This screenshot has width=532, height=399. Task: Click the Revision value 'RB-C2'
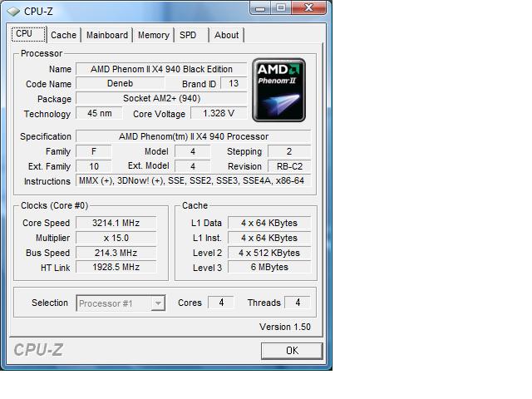(289, 166)
